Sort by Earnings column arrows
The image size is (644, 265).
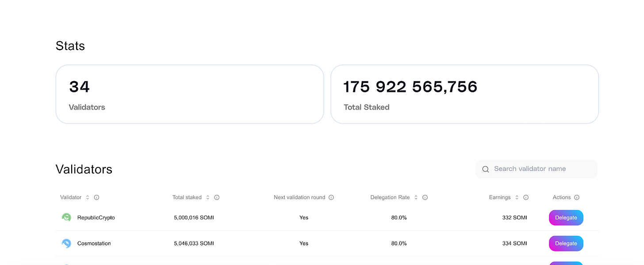[x=517, y=197]
